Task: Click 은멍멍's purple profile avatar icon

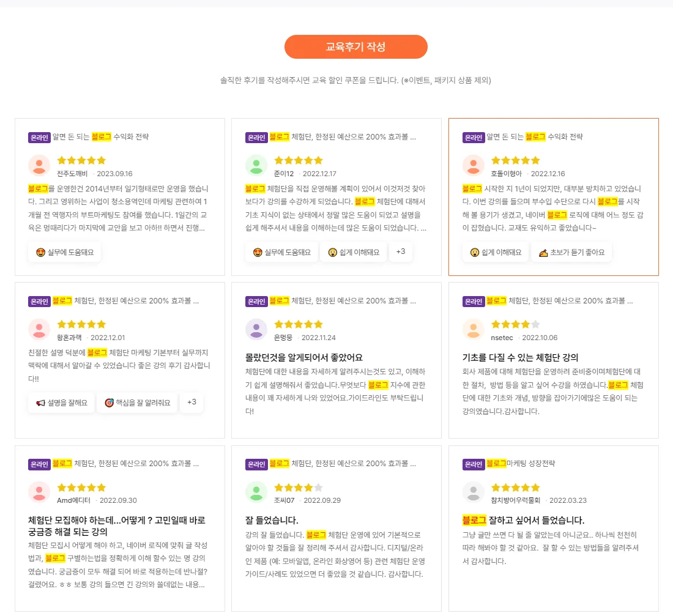Action: point(256,330)
